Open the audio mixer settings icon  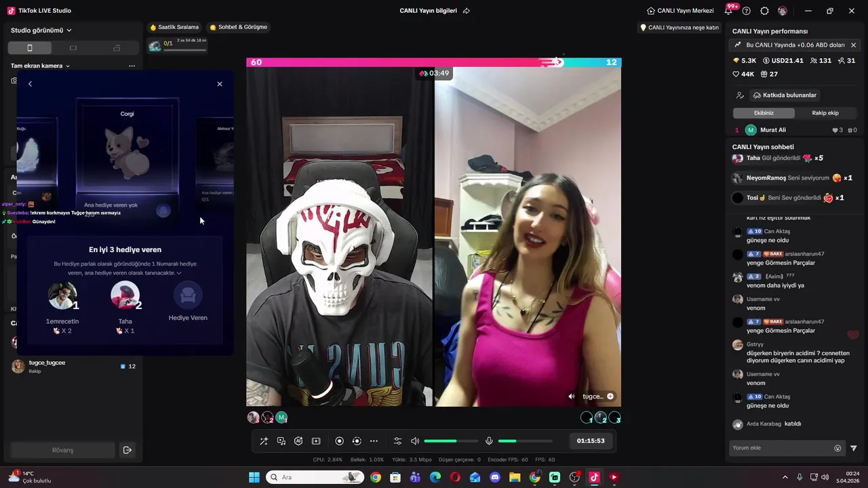point(398,441)
